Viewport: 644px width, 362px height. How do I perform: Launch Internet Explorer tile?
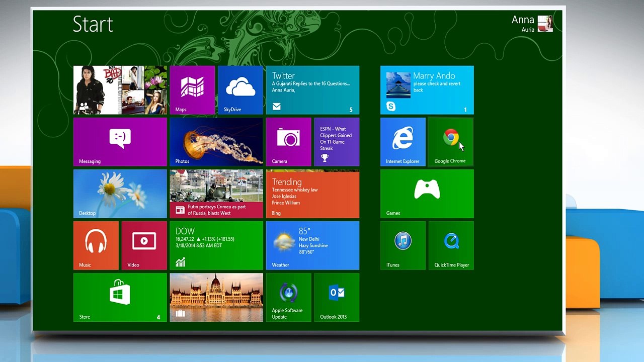(x=403, y=142)
